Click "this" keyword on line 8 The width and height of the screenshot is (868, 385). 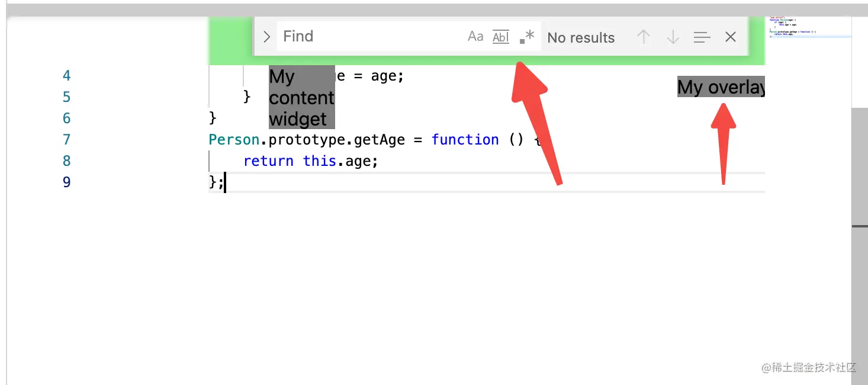pyautogui.click(x=320, y=161)
